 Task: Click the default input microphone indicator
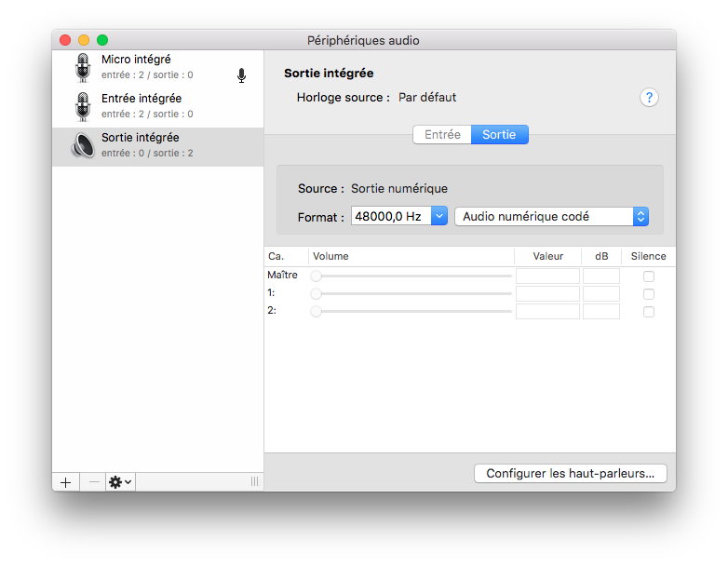tap(241, 75)
